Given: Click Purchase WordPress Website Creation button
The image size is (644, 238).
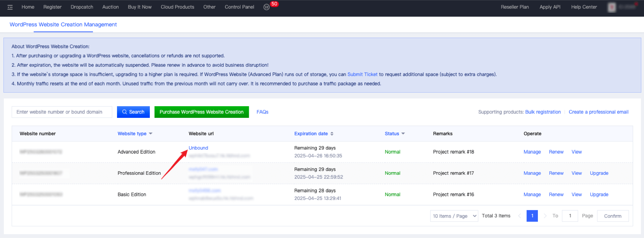Looking at the screenshot, I should click(201, 112).
